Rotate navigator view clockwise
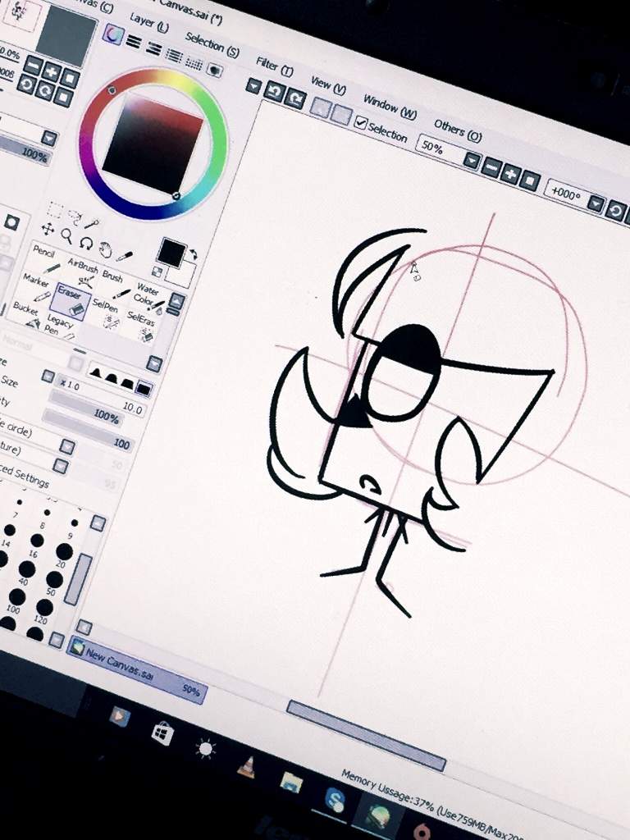The width and height of the screenshot is (630, 840). coord(45,91)
